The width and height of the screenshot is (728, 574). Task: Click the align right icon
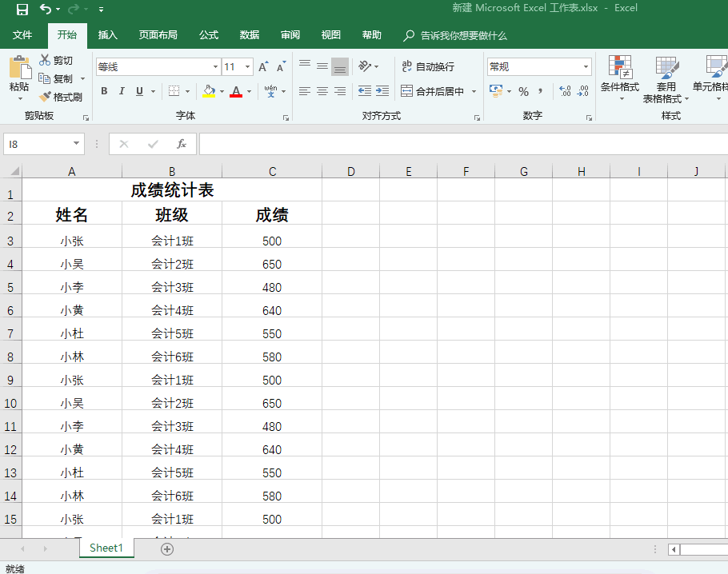click(340, 91)
